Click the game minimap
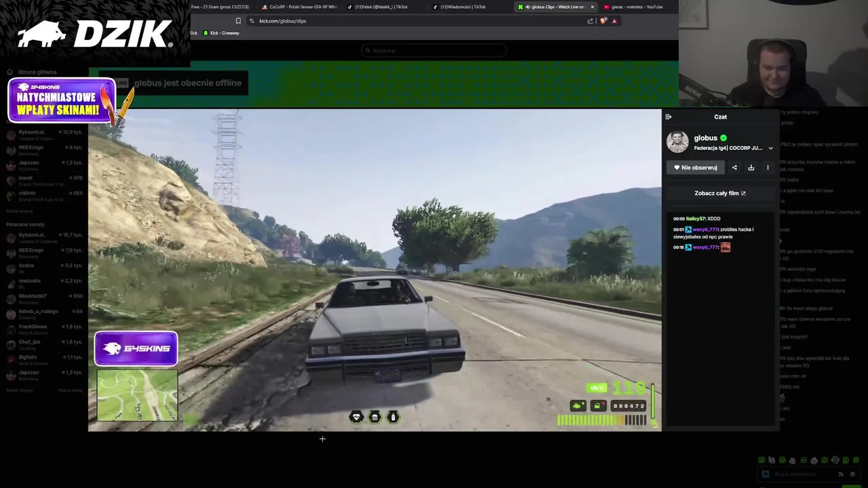The image size is (868, 488). [x=137, y=395]
